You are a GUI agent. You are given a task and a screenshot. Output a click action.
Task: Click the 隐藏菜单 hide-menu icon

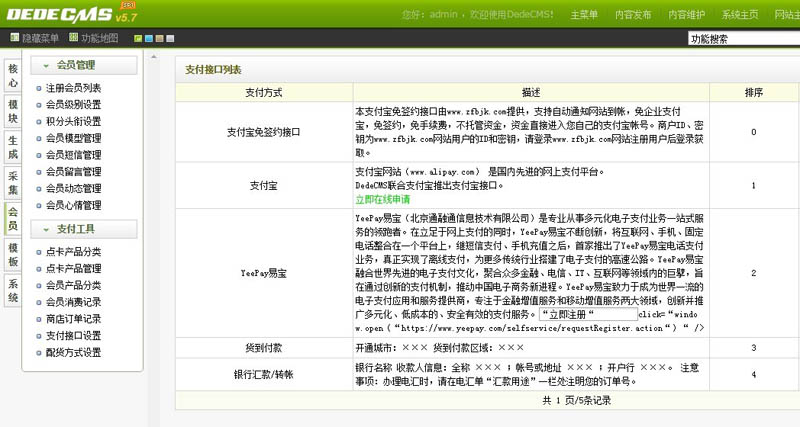point(15,37)
